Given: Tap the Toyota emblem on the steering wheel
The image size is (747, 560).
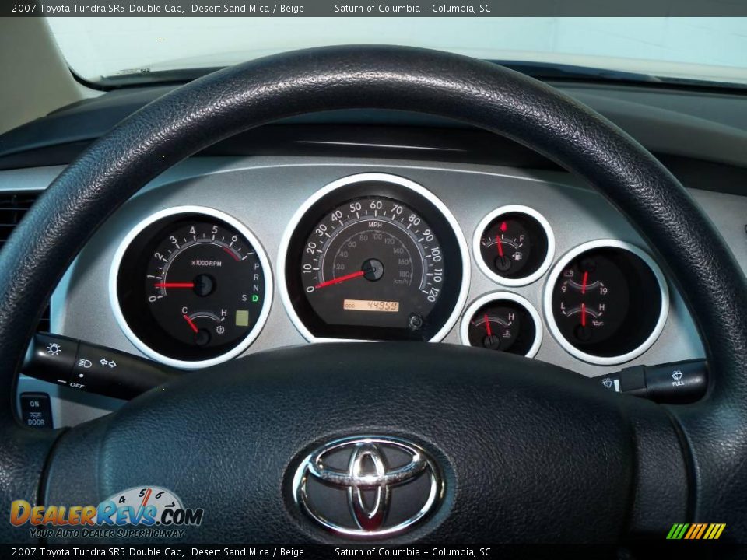Looking at the screenshot, I should [x=368, y=485].
